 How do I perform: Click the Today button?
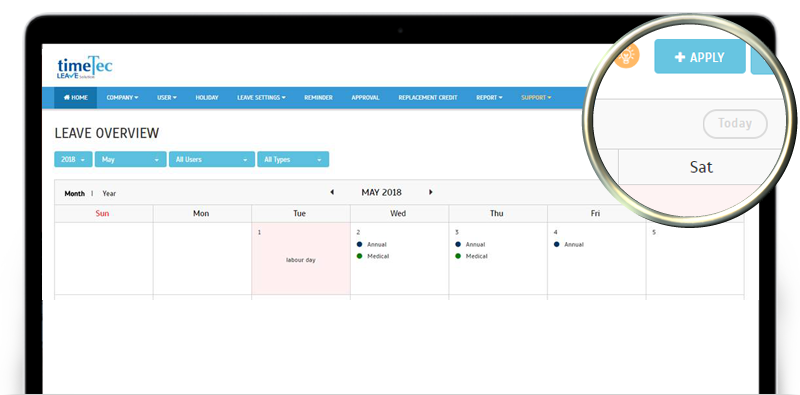(x=735, y=124)
